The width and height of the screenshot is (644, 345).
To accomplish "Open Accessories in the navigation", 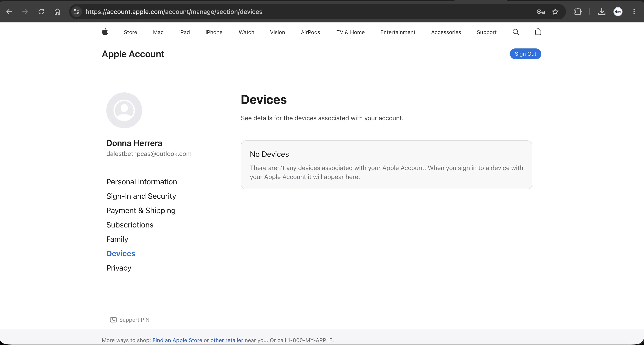I will click(446, 32).
